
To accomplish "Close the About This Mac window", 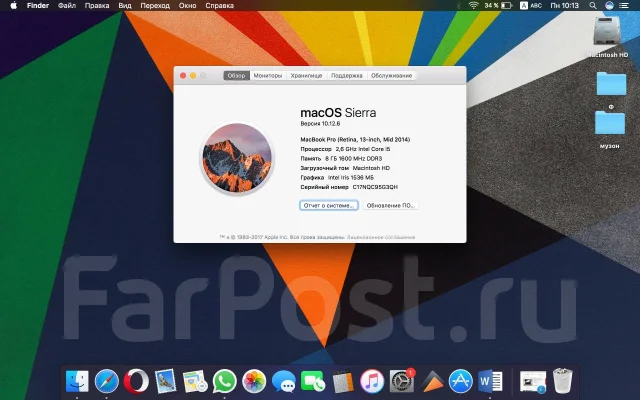I will tap(183, 76).
